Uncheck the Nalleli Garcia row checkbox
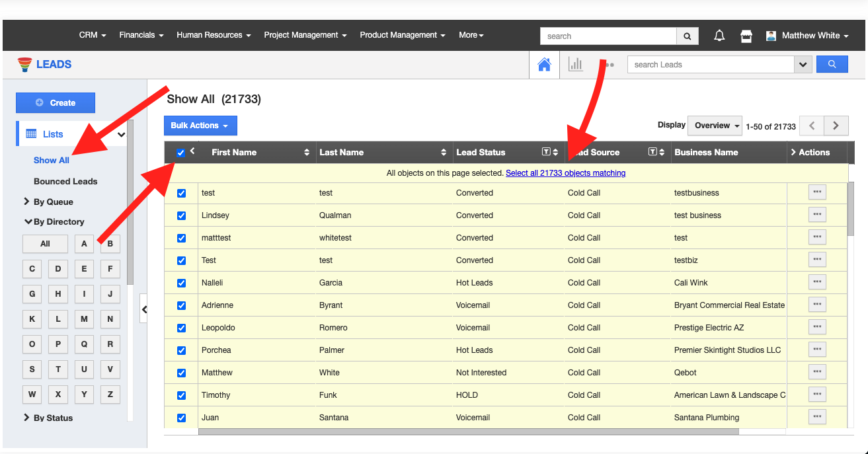The height and width of the screenshot is (454, 868). point(182,283)
